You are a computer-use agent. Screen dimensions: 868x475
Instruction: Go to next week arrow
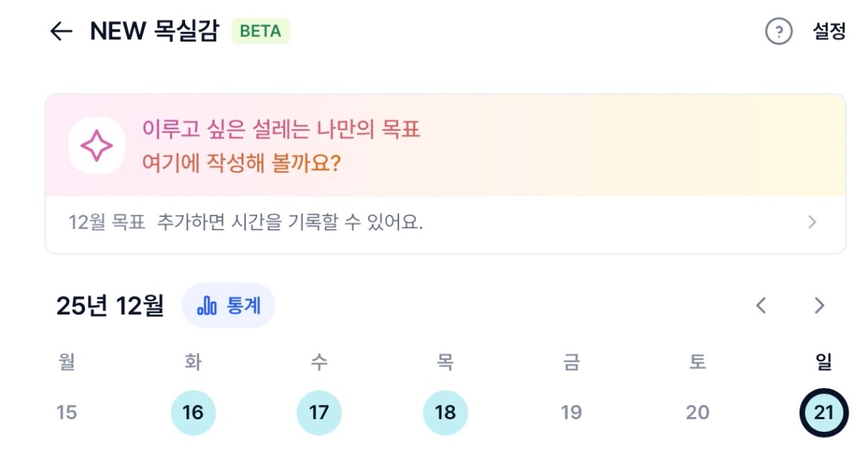pos(819,306)
